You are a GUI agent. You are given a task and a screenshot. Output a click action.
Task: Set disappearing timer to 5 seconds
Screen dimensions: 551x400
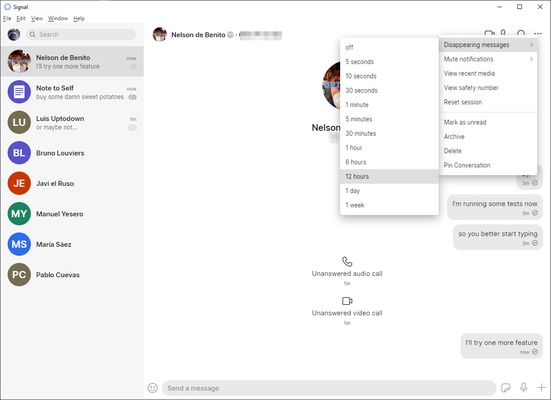click(x=389, y=62)
